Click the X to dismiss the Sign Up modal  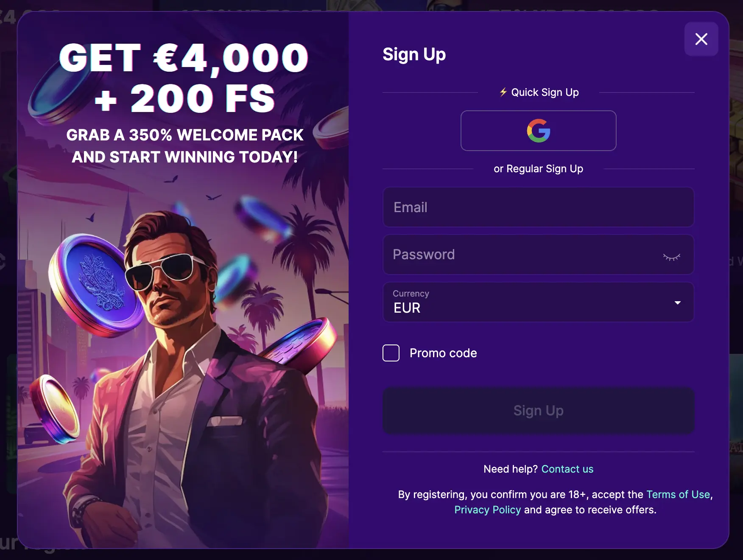(701, 39)
